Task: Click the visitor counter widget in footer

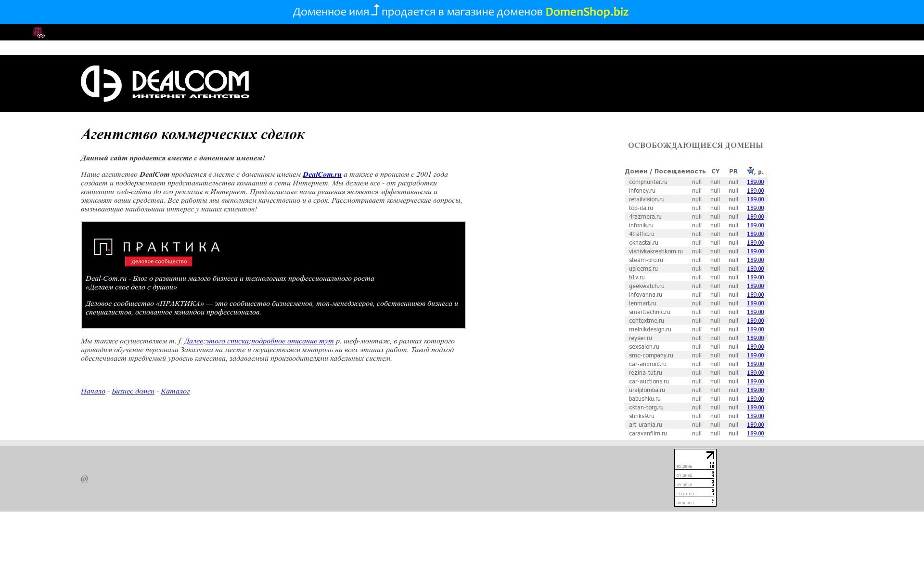Action: pyautogui.click(x=695, y=478)
